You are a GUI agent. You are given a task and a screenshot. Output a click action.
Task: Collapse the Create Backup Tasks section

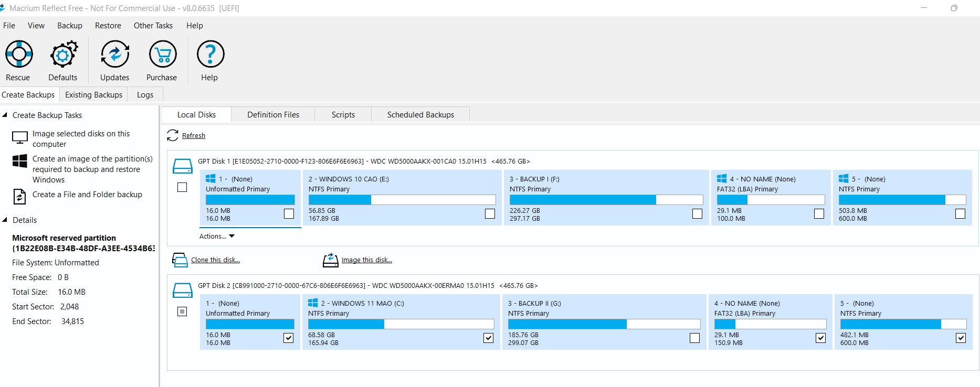(x=5, y=115)
